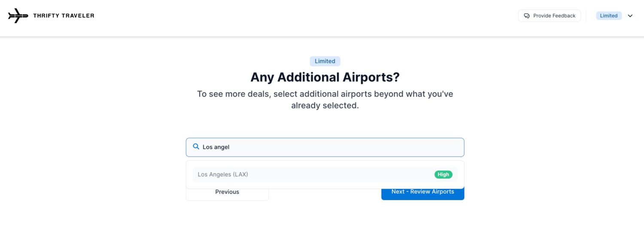Screen dimensions: 644x234
Task: Click the magnifying glass search icon
Action: point(196,147)
